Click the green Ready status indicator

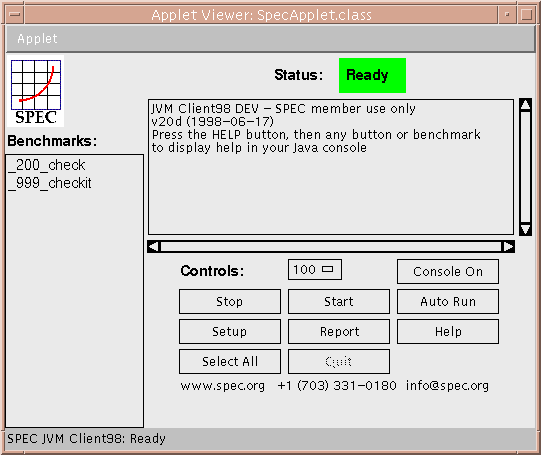tap(372, 75)
